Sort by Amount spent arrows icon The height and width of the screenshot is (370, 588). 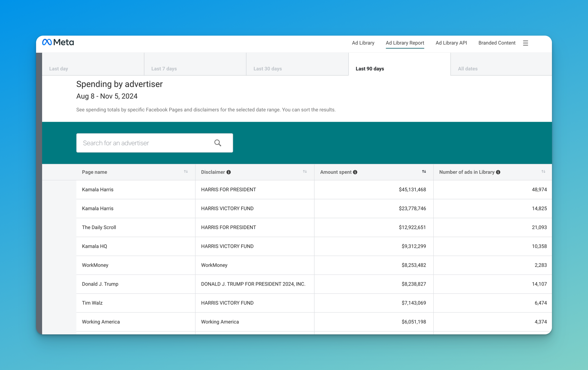tap(424, 171)
